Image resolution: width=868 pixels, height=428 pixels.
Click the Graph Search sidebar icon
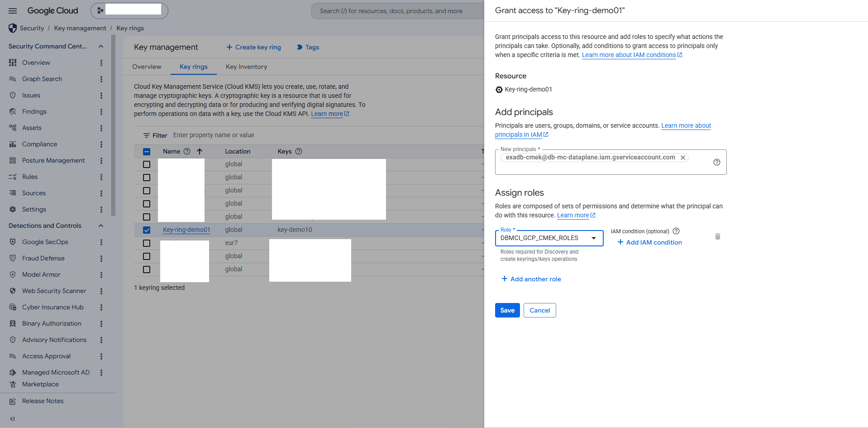pos(13,79)
